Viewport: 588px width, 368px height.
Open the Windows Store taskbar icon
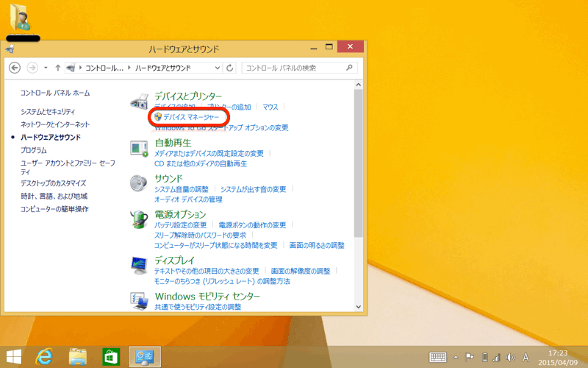(x=111, y=356)
